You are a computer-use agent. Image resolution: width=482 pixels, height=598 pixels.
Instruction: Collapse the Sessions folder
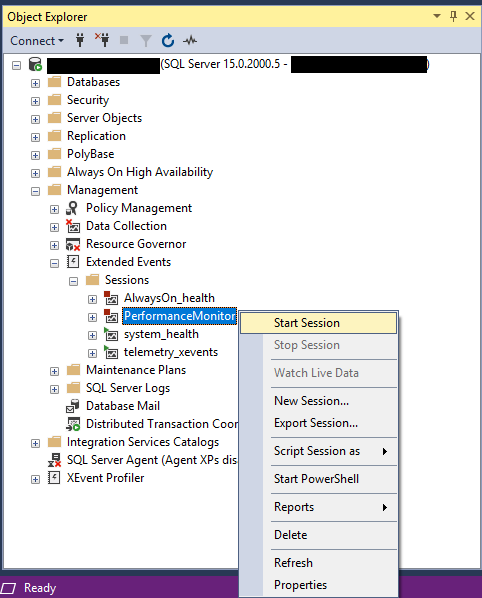(73, 281)
